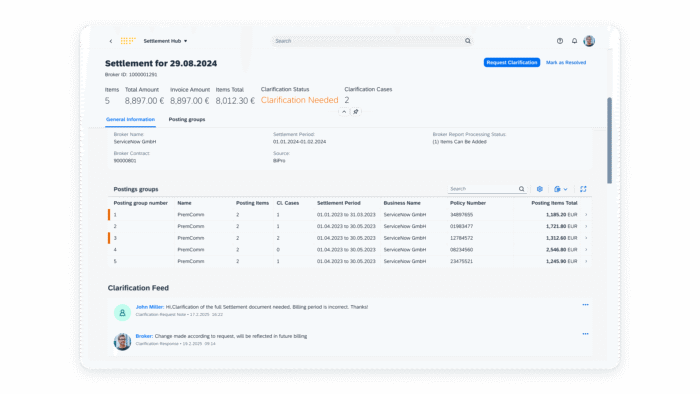Open John Miller's sender link in feed
700x394 pixels.
click(150, 307)
